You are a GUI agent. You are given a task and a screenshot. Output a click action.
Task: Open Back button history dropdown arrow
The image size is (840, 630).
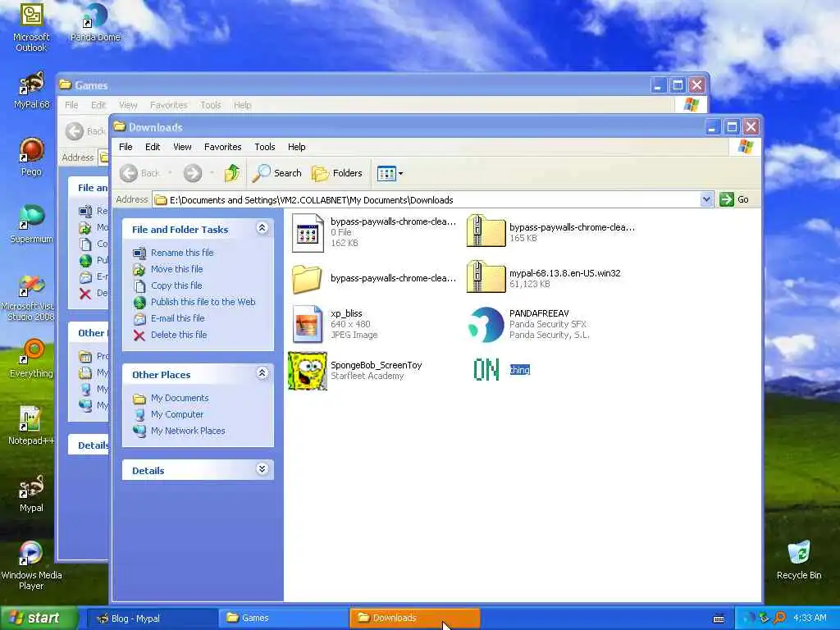click(x=171, y=173)
